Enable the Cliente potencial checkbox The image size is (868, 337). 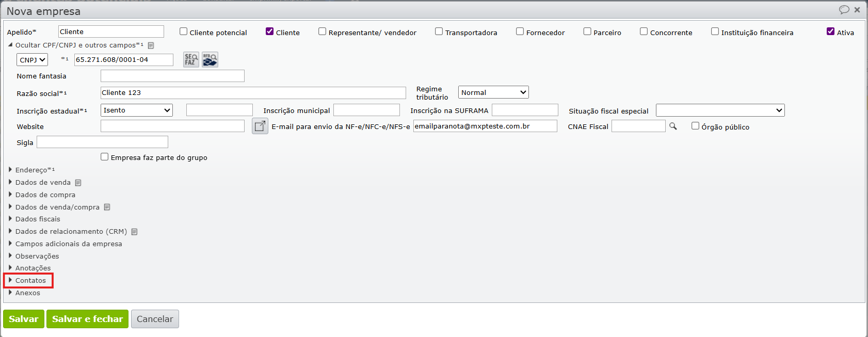(184, 32)
